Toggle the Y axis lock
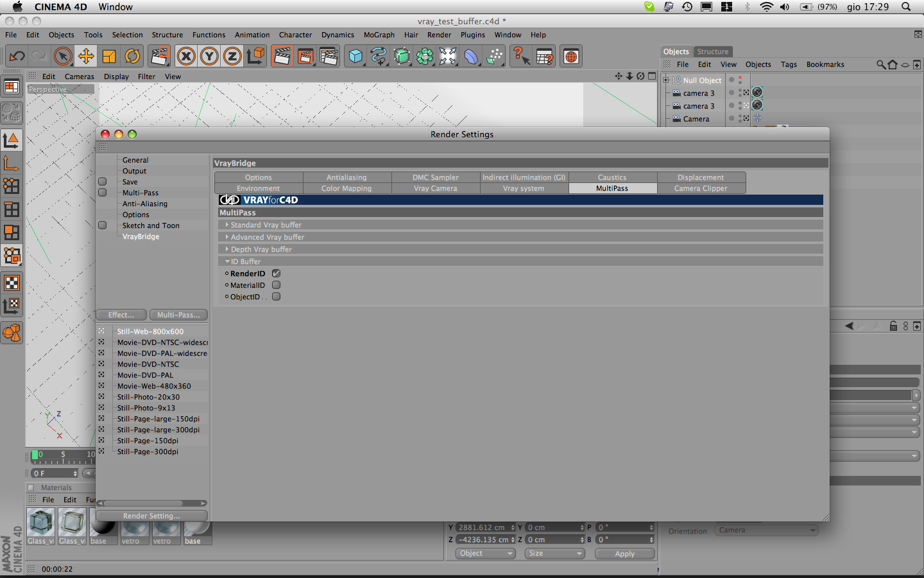The image size is (924, 578). coord(209,57)
